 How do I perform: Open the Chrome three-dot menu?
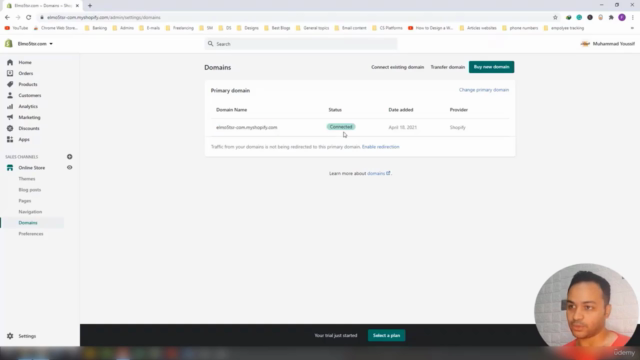632,18
